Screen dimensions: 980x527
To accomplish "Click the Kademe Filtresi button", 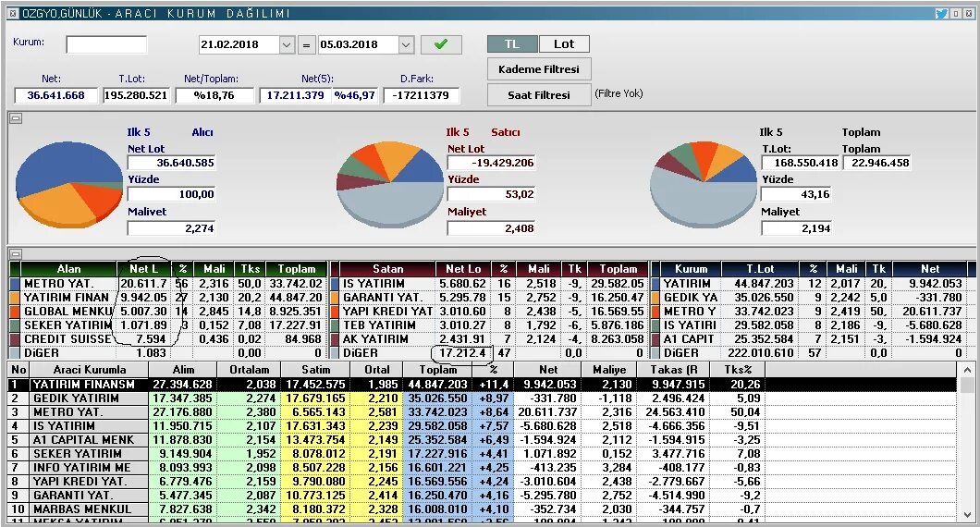I will coord(539,69).
